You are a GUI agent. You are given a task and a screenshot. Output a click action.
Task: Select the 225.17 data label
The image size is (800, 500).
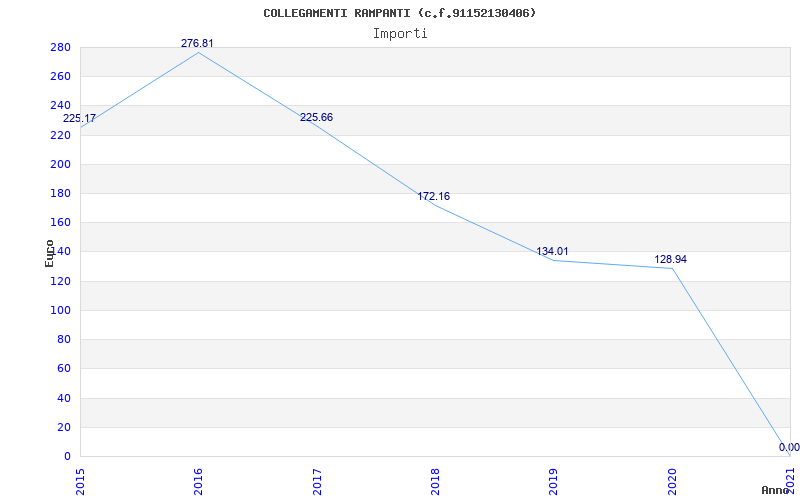(79, 118)
